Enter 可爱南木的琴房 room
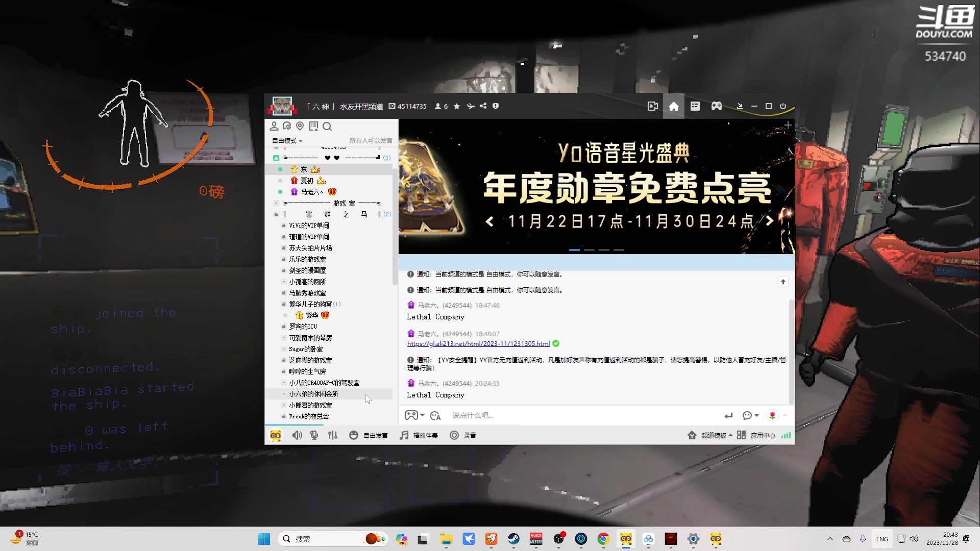Viewport: 980px width, 551px height. pyautogui.click(x=310, y=338)
